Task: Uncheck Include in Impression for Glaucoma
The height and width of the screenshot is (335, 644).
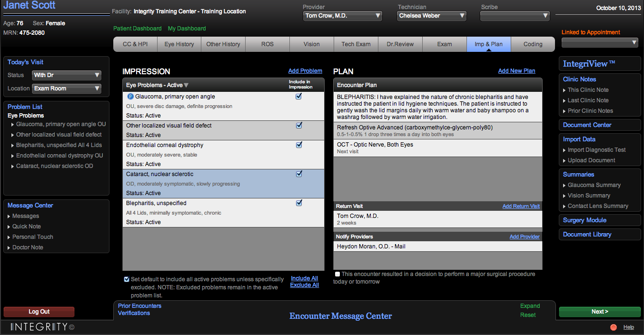Action: coord(299,97)
